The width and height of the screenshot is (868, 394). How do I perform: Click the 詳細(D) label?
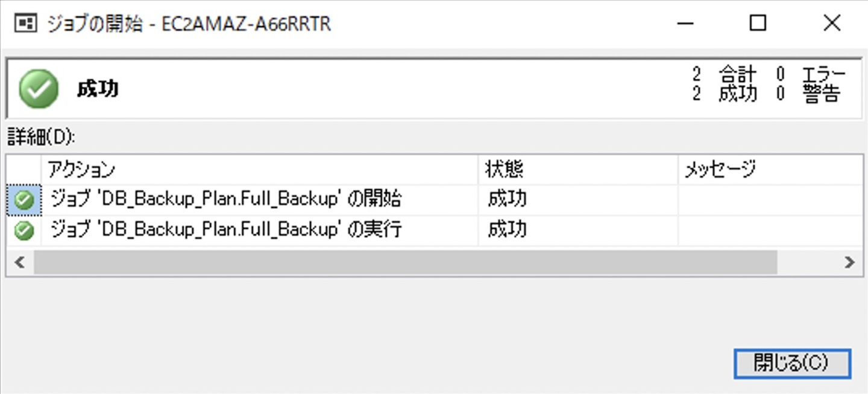pyautogui.click(x=41, y=138)
